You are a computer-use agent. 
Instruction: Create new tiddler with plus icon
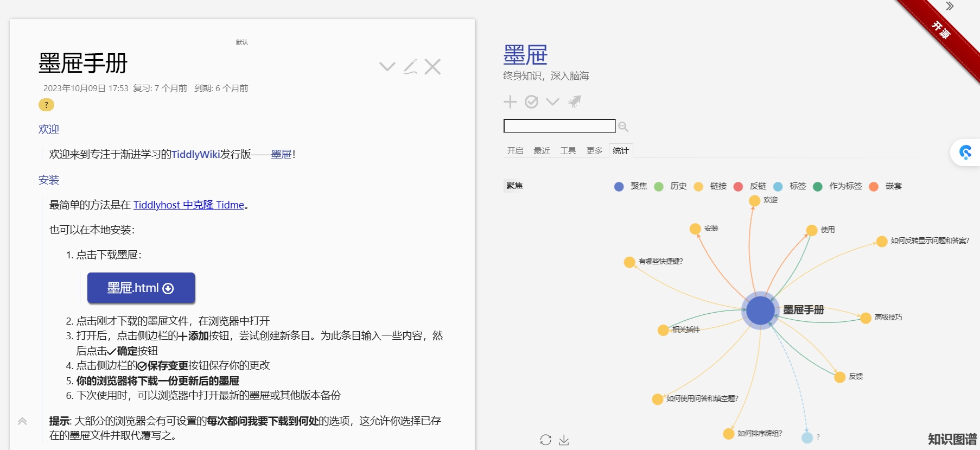point(510,102)
